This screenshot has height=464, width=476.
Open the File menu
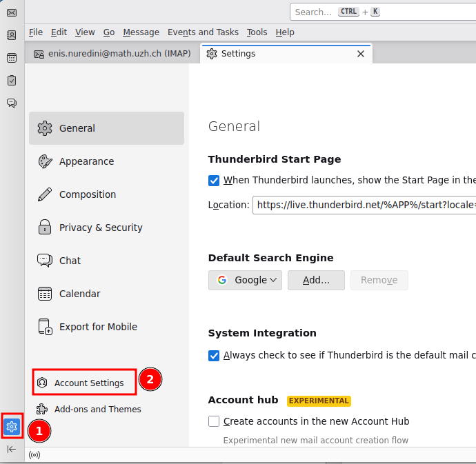coord(36,32)
